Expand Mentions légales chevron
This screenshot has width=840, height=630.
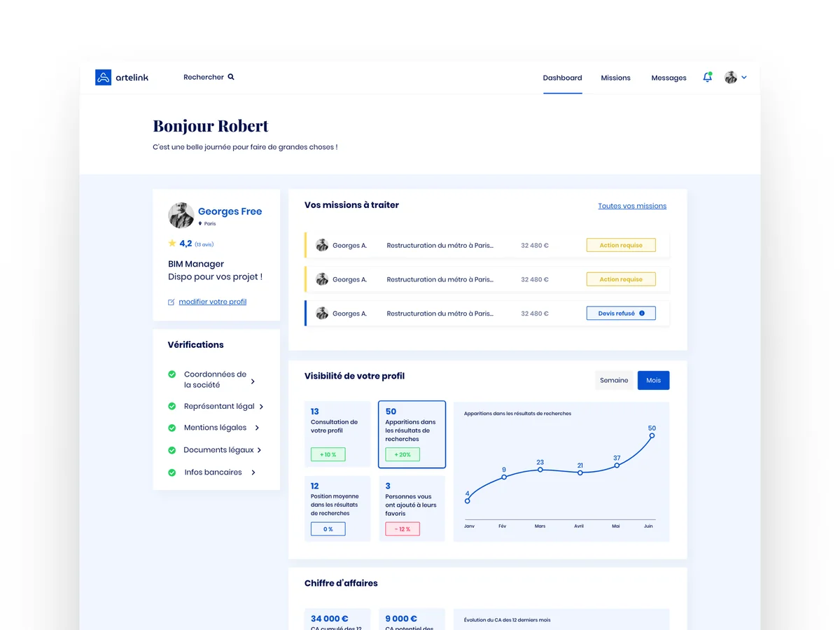tap(257, 428)
